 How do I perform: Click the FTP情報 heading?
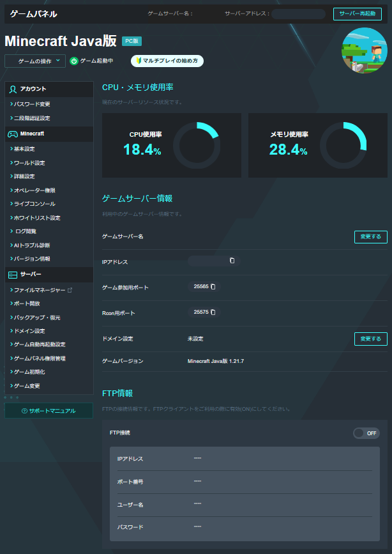pos(117,393)
